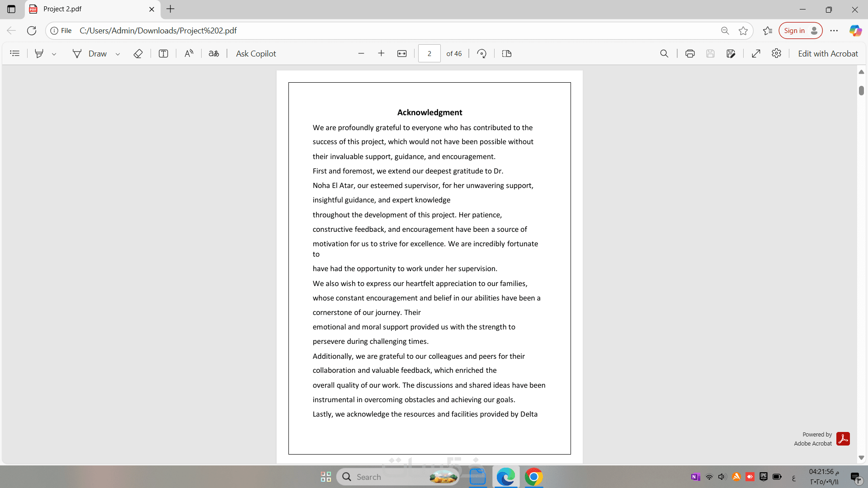868x488 pixels.
Task: Open search within the document
Action: tap(664, 53)
